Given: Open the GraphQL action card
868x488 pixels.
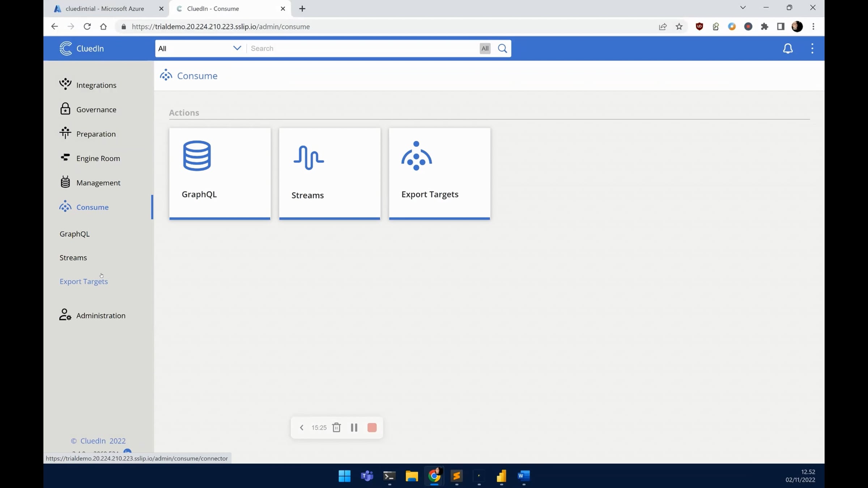Looking at the screenshot, I should click(220, 174).
